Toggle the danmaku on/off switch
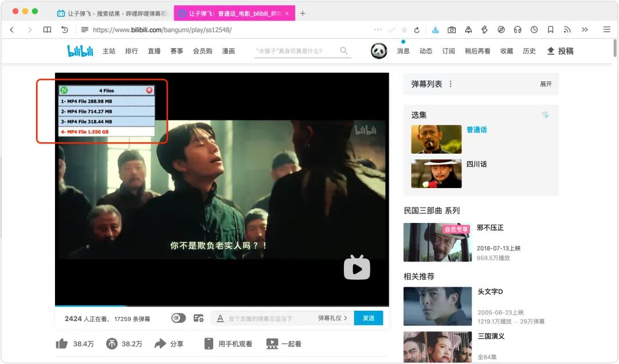 [178, 318]
